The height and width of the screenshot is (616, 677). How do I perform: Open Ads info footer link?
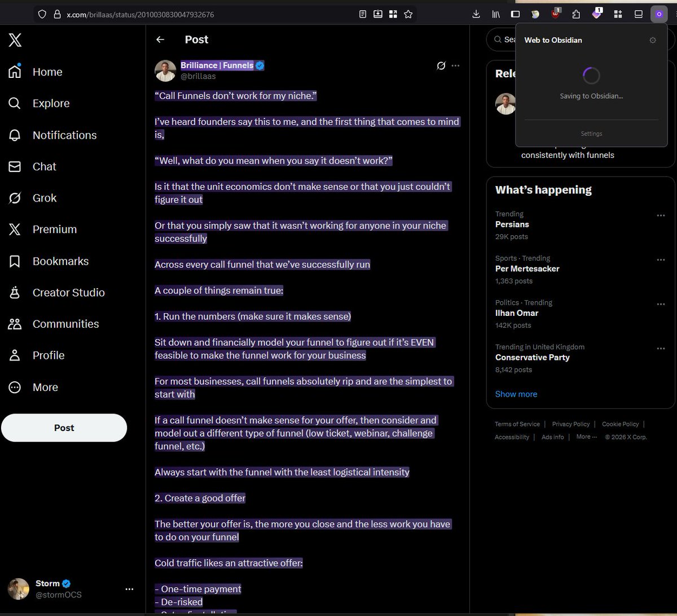[x=552, y=437]
